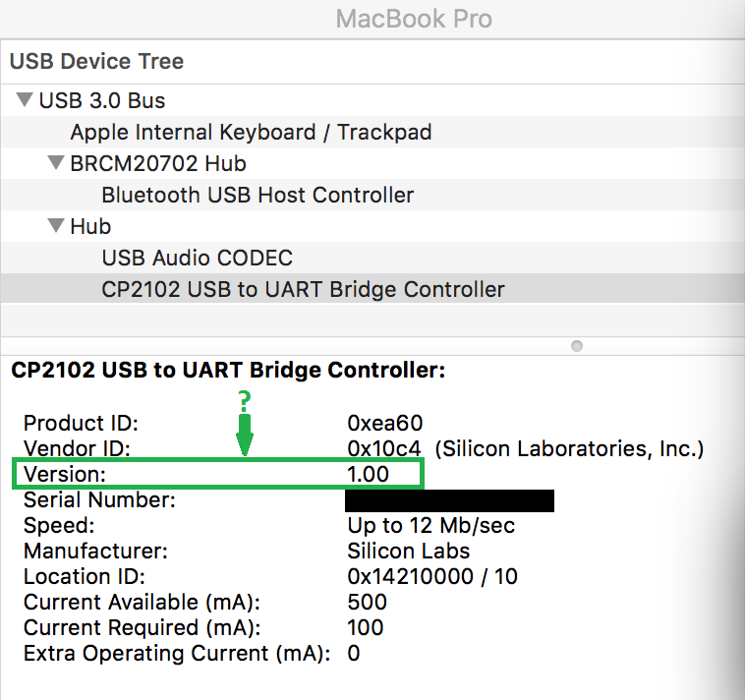Screen dimensions: 745x700
Task: Click the Location ID value
Action: click(432, 577)
